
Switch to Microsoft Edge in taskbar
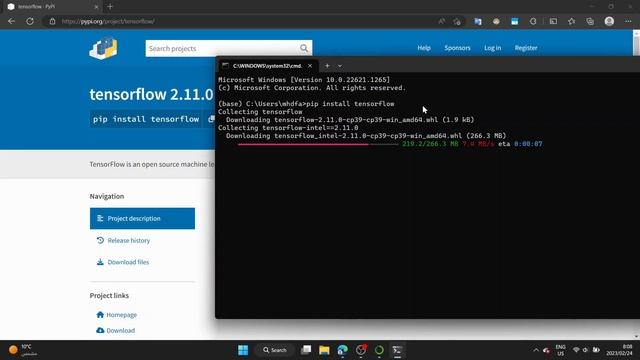[x=342, y=350]
